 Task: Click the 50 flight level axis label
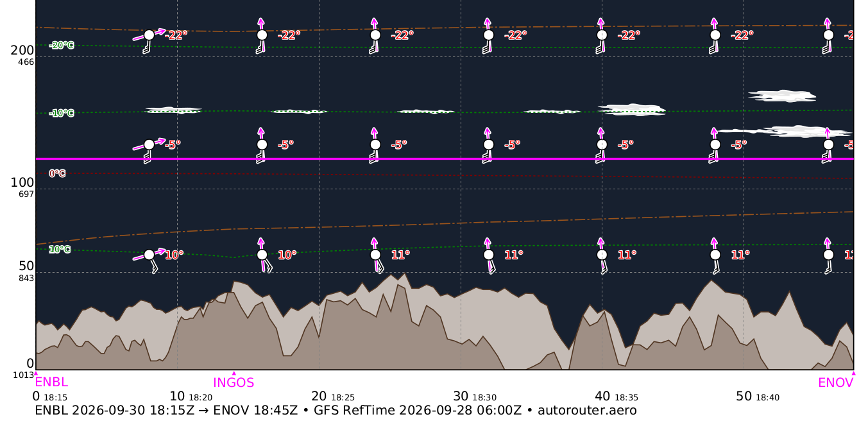[26, 266]
